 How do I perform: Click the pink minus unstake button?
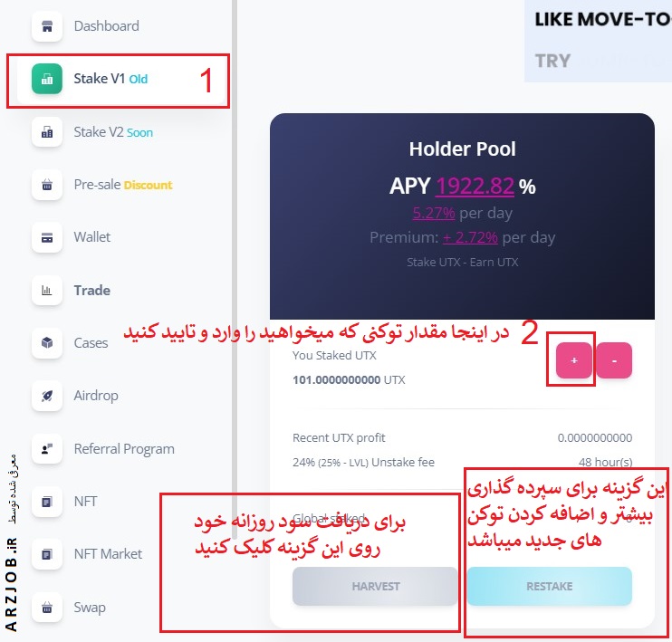[614, 360]
